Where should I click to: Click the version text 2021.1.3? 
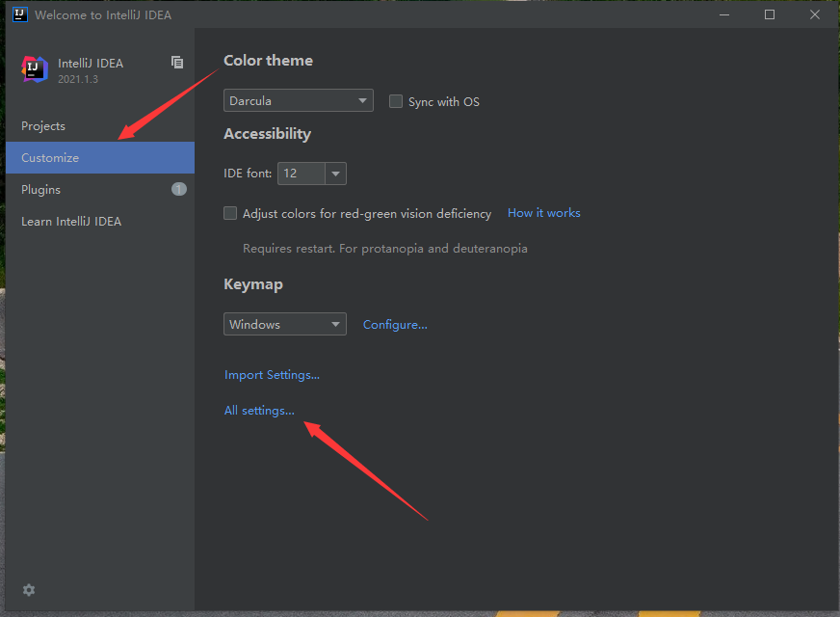pyautogui.click(x=78, y=79)
